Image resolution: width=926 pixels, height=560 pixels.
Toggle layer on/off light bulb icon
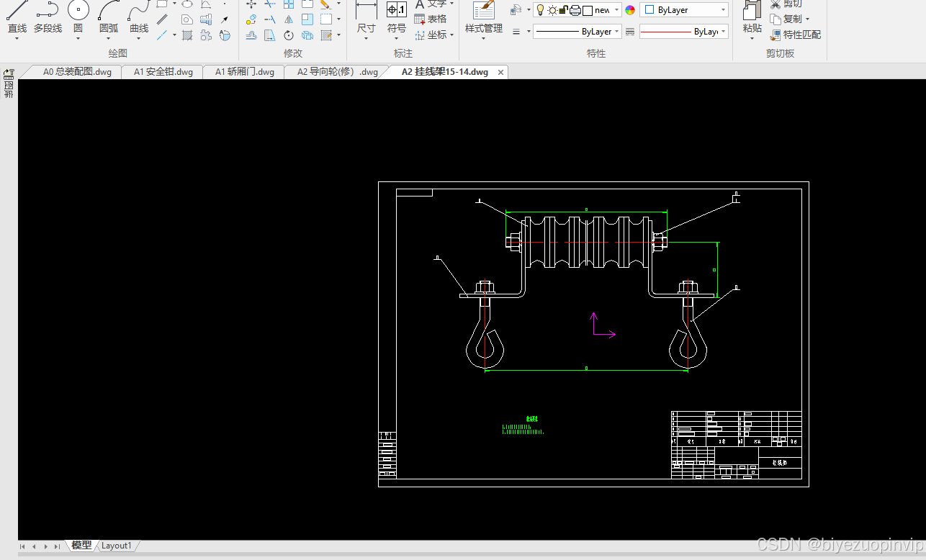click(540, 10)
